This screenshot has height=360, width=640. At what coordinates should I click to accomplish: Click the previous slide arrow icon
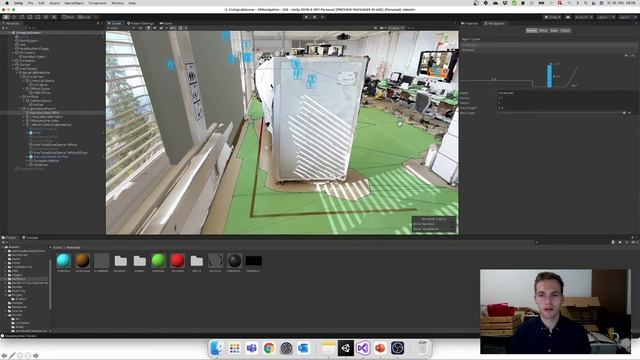(4, 356)
